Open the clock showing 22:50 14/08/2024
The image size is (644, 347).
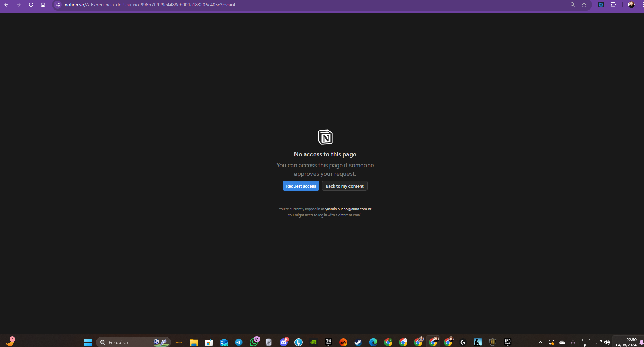[x=626, y=342]
